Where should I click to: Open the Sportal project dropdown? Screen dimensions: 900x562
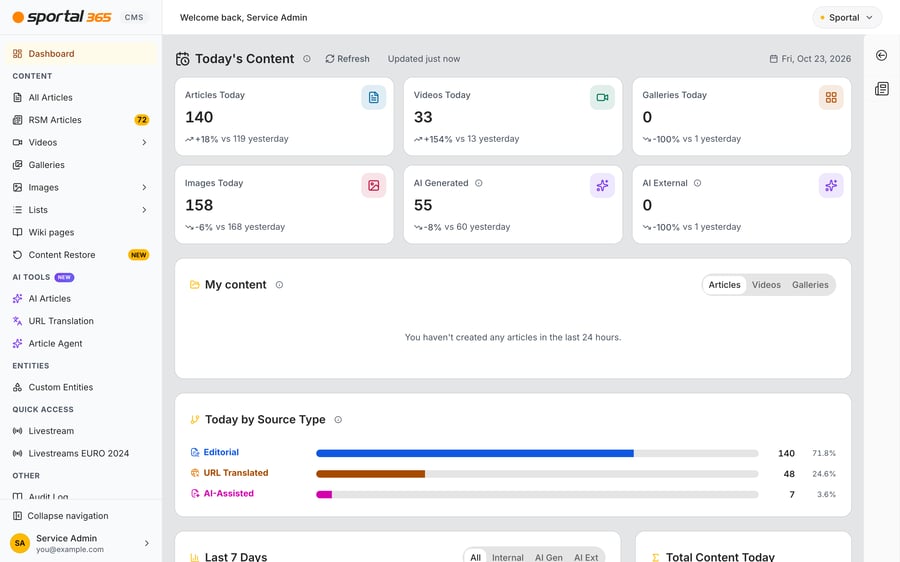coord(847,17)
